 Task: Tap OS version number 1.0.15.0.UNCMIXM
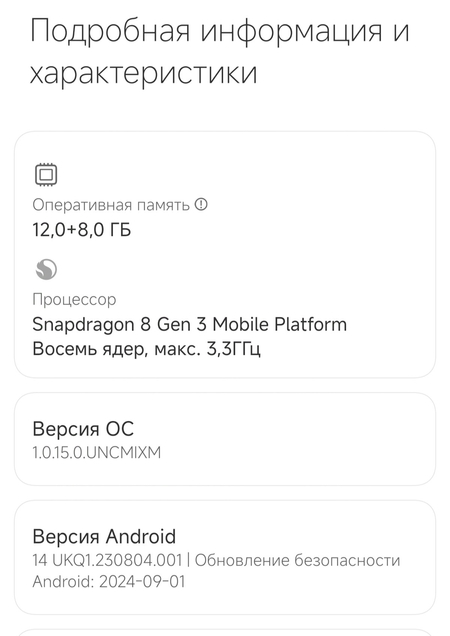point(97,453)
